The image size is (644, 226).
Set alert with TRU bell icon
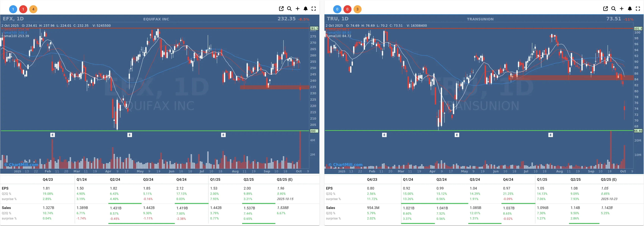630,9
